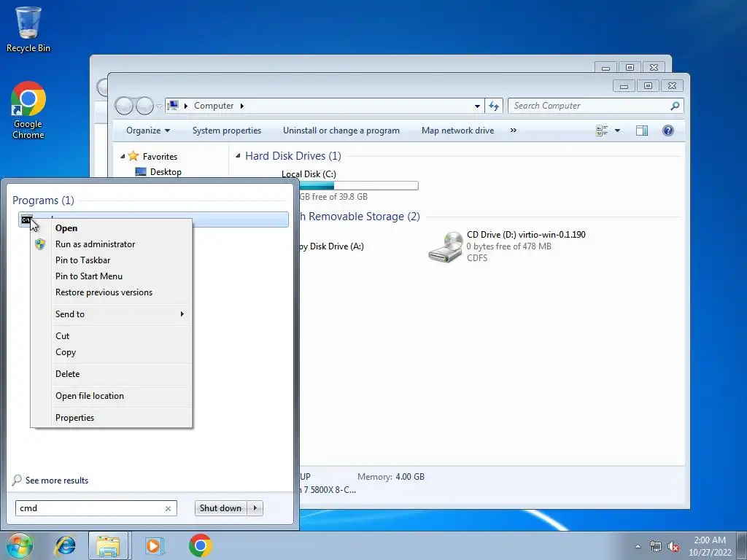Expand arrow after Computer in address bar

[x=241, y=106]
